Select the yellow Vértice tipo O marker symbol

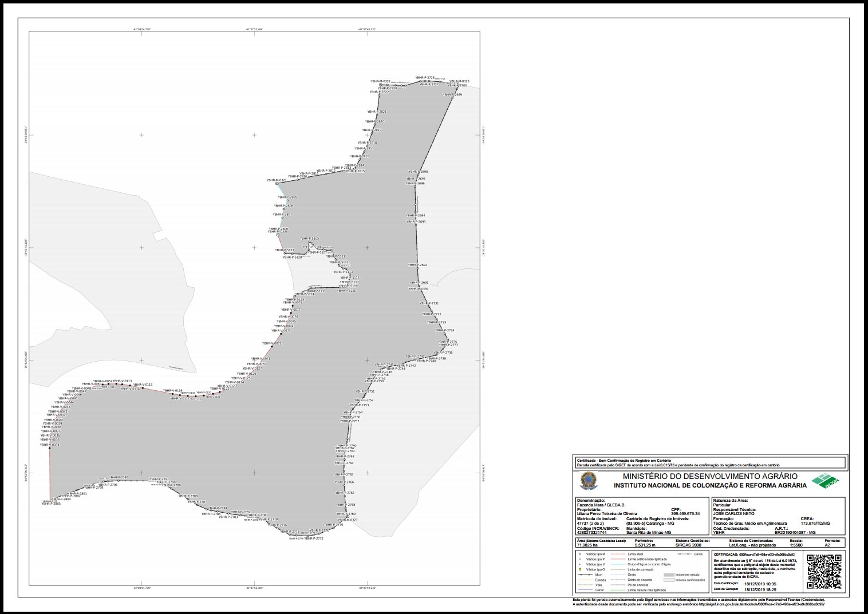coord(579,569)
